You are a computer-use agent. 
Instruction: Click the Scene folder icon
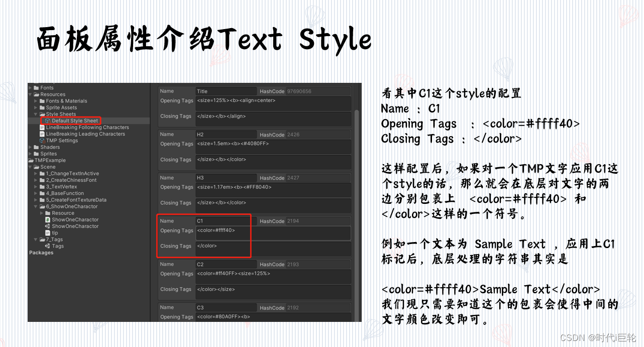pyautogui.click(x=37, y=167)
